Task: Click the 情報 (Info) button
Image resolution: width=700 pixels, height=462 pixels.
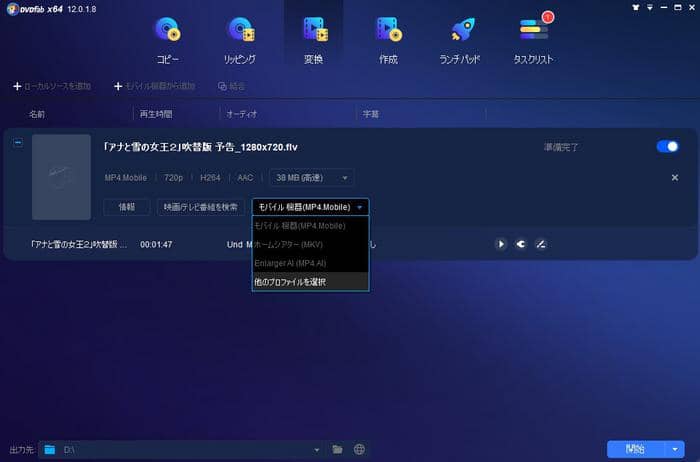Action: click(x=127, y=207)
